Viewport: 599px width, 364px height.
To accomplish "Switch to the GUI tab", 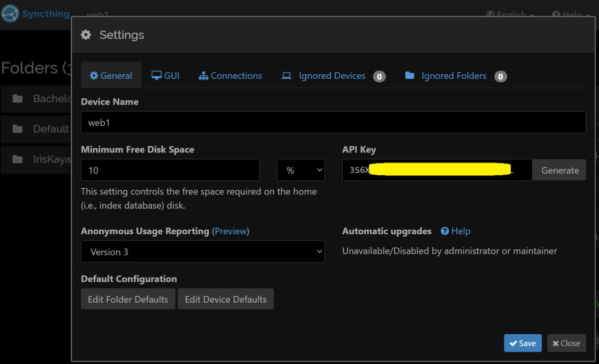I will [x=166, y=75].
